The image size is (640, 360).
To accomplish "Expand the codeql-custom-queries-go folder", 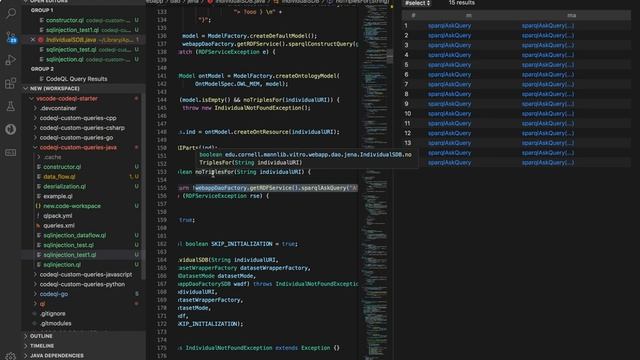I will (76, 138).
